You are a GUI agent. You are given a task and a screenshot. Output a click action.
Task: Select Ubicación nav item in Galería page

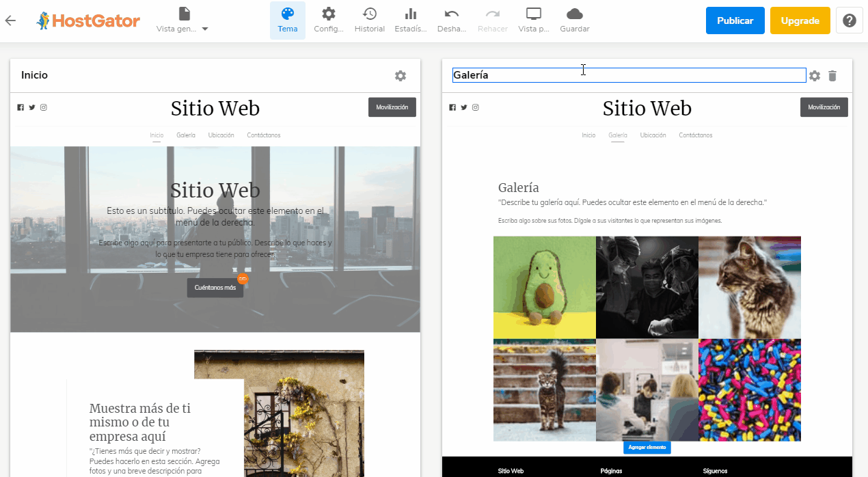point(653,135)
